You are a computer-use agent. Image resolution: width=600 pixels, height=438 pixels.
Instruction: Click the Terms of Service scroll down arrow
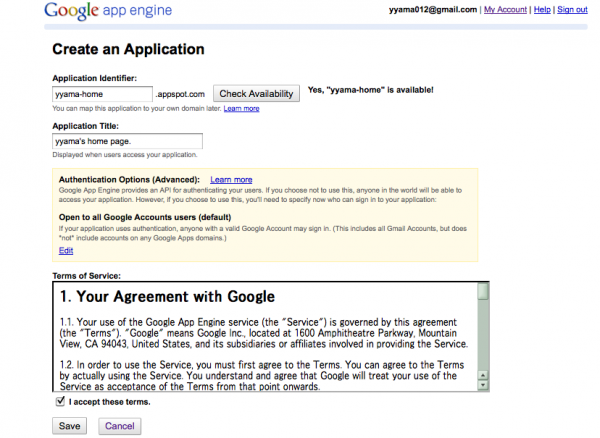pos(483,385)
